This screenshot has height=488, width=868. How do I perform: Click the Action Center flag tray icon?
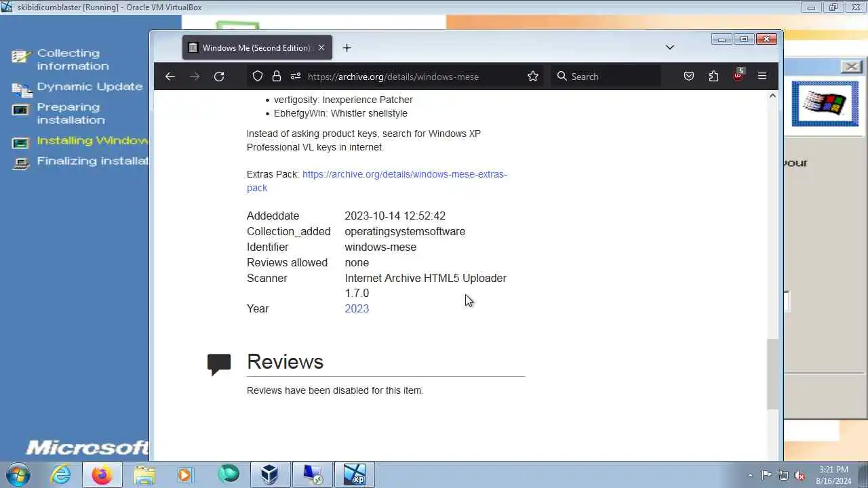(766, 475)
